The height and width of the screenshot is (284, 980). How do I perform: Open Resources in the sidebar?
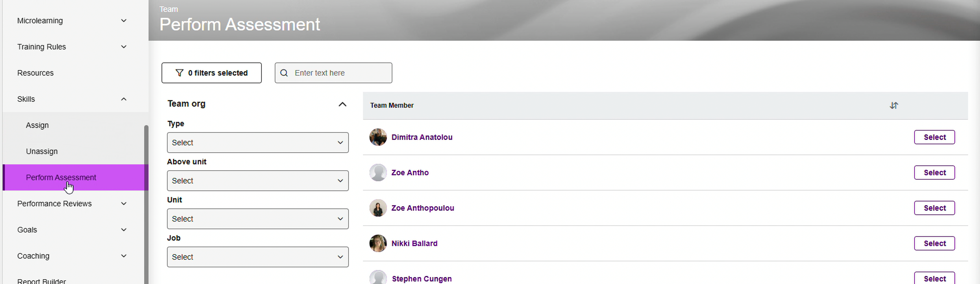pos(35,73)
